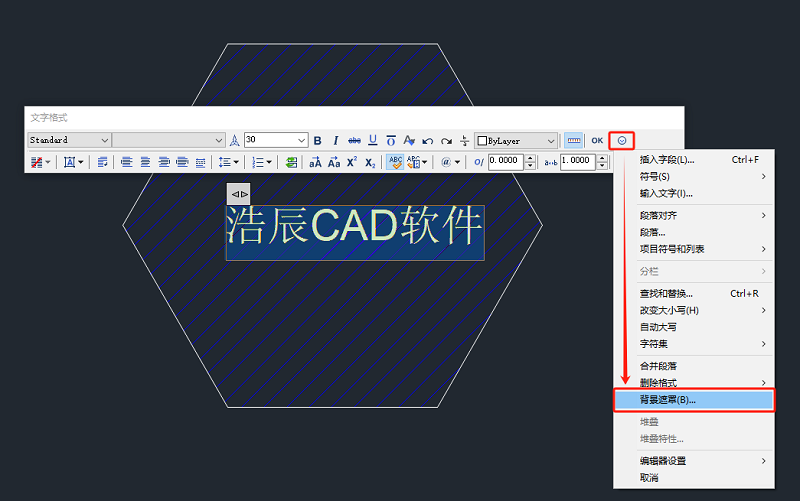The height and width of the screenshot is (501, 800).
Task: Click the green insert field icon
Action: (291, 162)
